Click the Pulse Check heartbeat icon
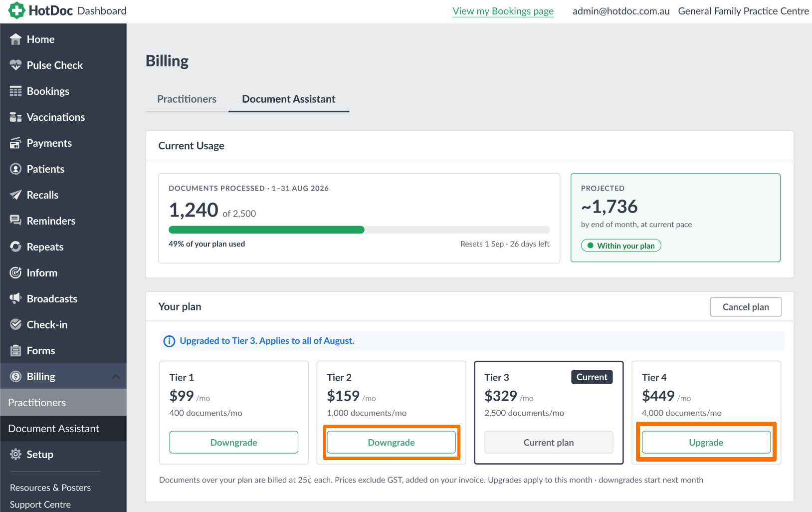The height and width of the screenshot is (512, 812). tap(16, 65)
